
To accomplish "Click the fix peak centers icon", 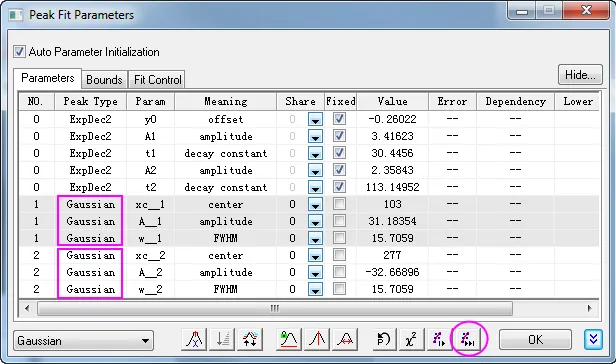I will click(x=317, y=339).
